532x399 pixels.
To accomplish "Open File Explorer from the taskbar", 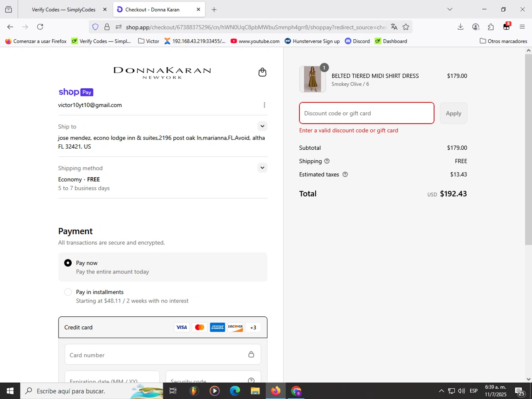I will pos(255,391).
